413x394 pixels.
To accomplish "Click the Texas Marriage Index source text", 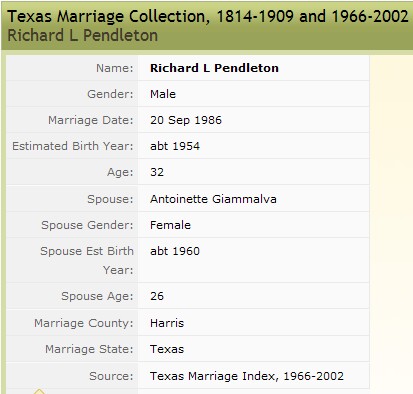I will [x=247, y=376].
